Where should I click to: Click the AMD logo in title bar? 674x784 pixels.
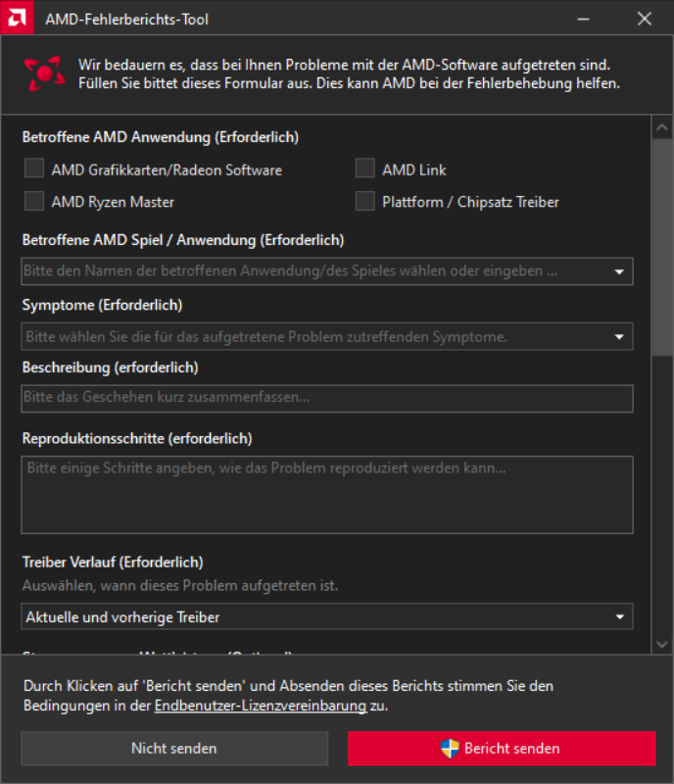tap(17, 18)
